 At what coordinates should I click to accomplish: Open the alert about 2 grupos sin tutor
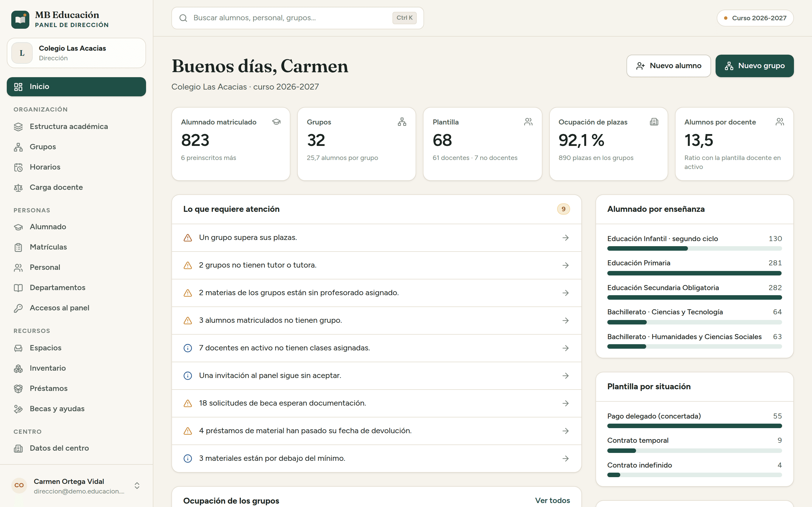376,265
